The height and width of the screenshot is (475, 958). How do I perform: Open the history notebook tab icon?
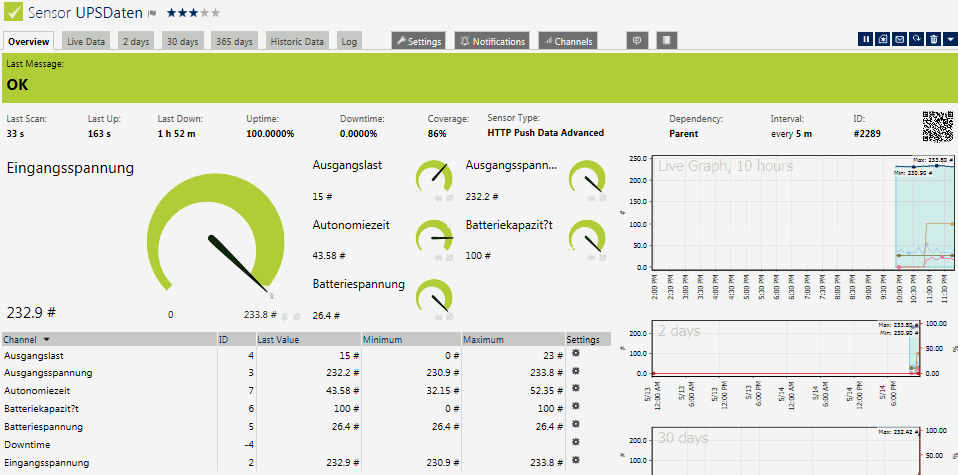click(x=667, y=41)
